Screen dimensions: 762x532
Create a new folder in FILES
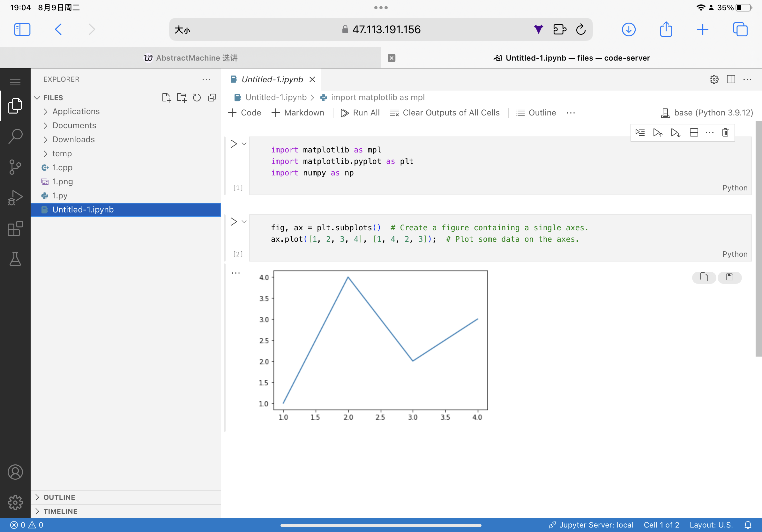click(x=182, y=98)
